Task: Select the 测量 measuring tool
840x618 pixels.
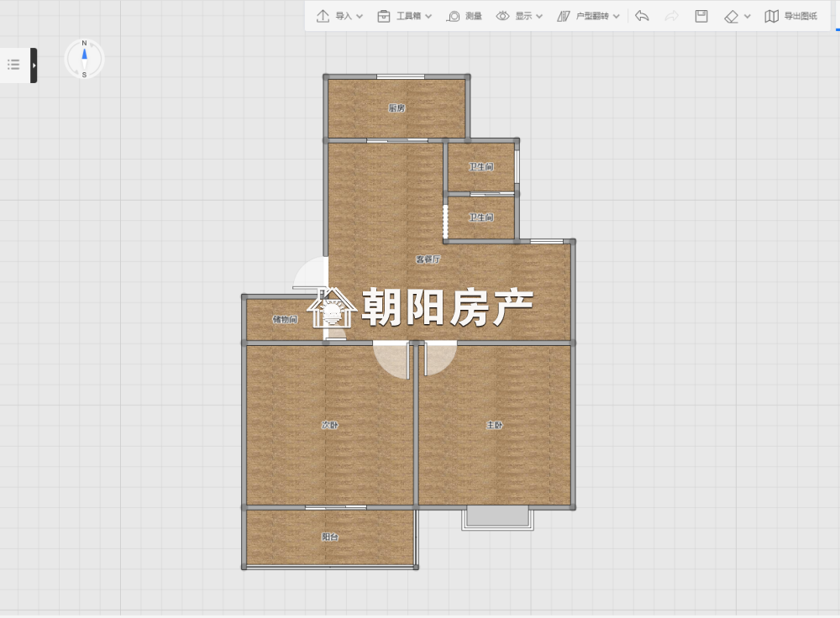Action: [x=464, y=16]
